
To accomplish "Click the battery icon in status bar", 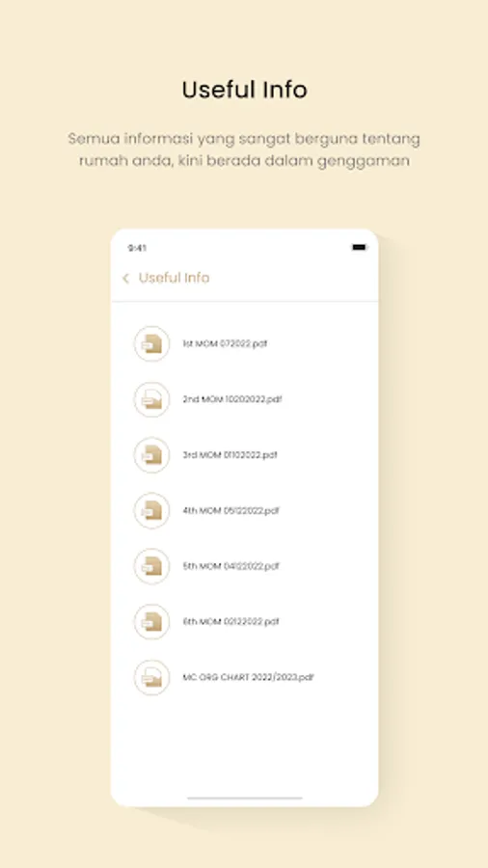I will click(360, 248).
